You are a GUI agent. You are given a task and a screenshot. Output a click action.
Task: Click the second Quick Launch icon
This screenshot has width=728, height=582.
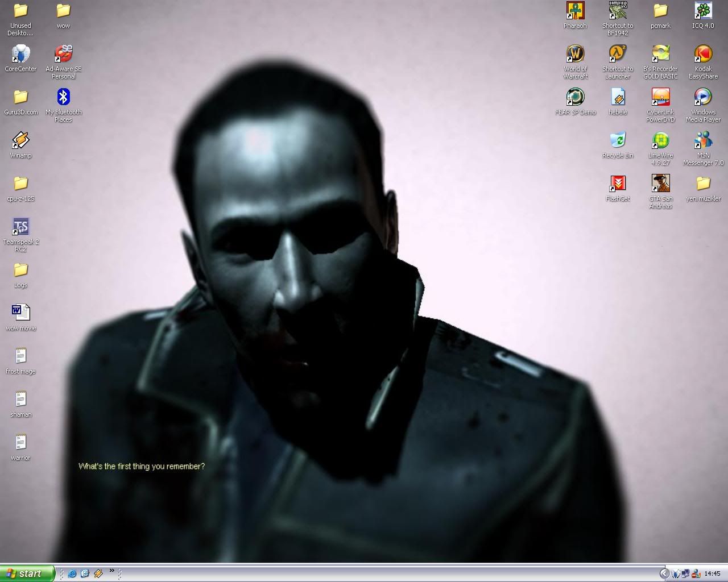click(85, 573)
